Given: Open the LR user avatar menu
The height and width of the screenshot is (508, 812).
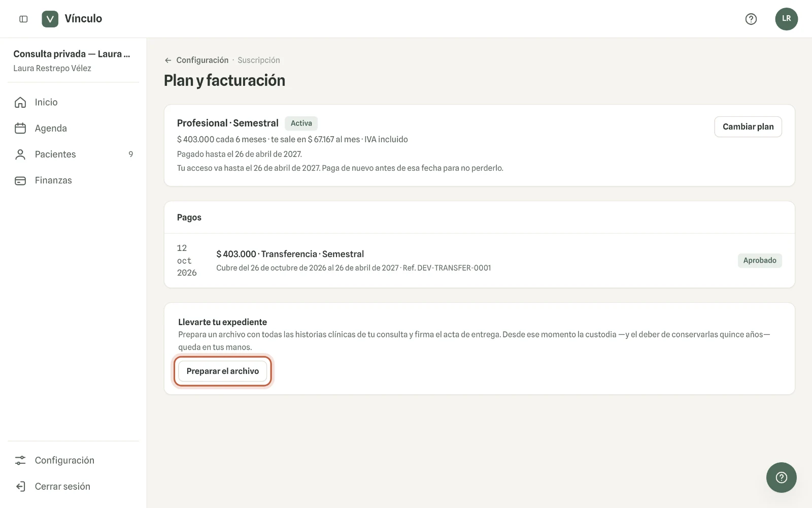Looking at the screenshot, I should pyautogui.click(x=786, y=19).
